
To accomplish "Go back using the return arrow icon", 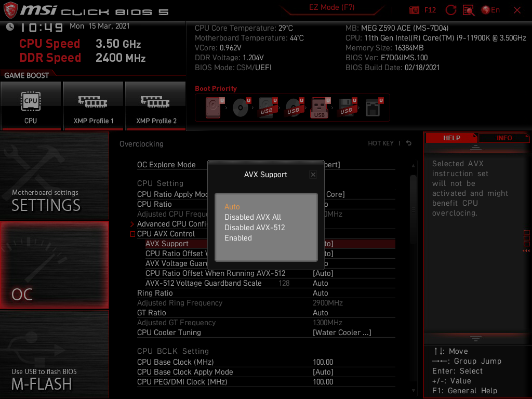I will tap(409, 143).
